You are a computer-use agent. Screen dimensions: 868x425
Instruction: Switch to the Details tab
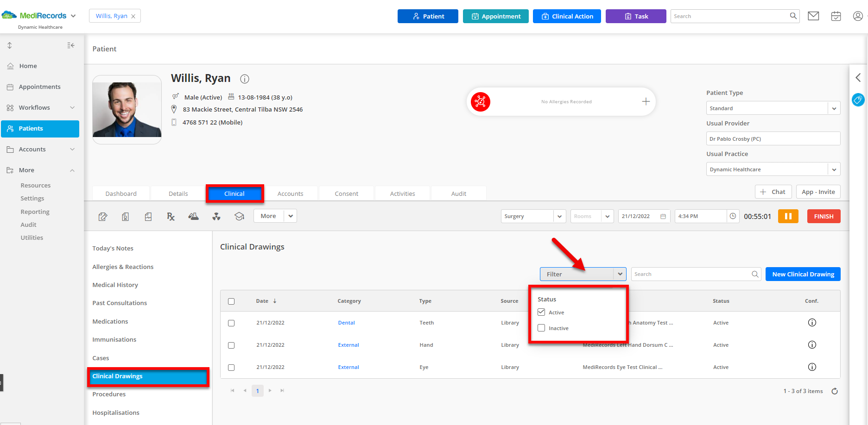point(178,194)
